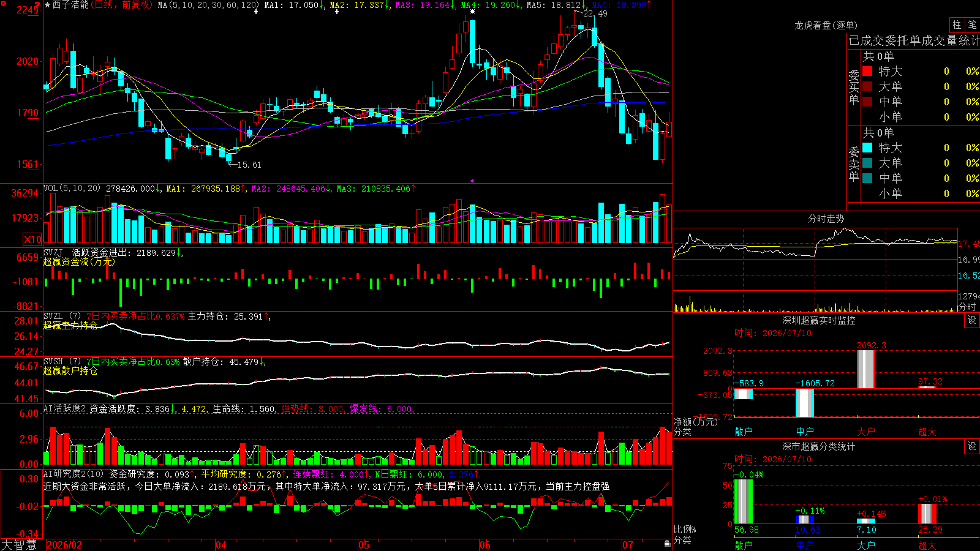This screenshot has height=551, width=980.
Task: Click the teal 大单 sell-order color swatch
Action: [x=867, y=163]
